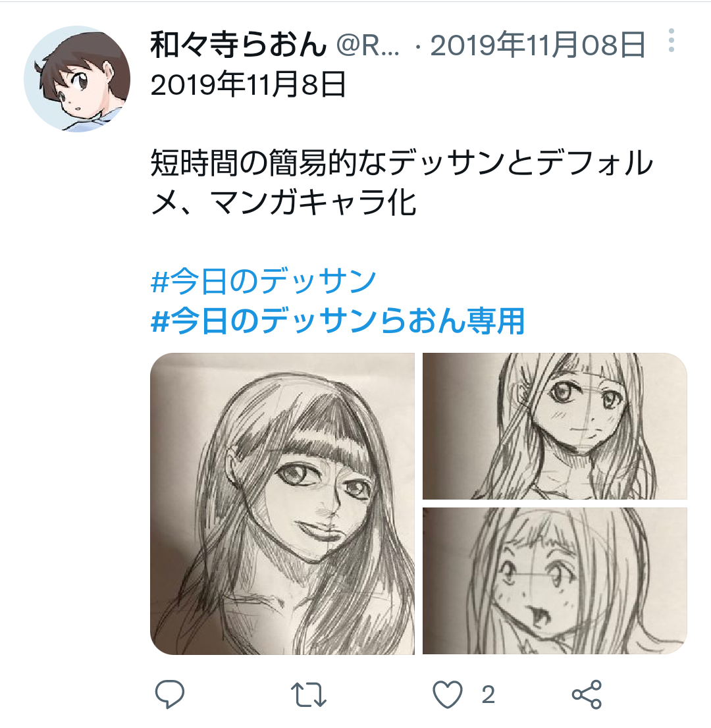This screenshot has height=728, width=711.
Task: Click the dot separator before the date
Action: [x=417, y=47]
